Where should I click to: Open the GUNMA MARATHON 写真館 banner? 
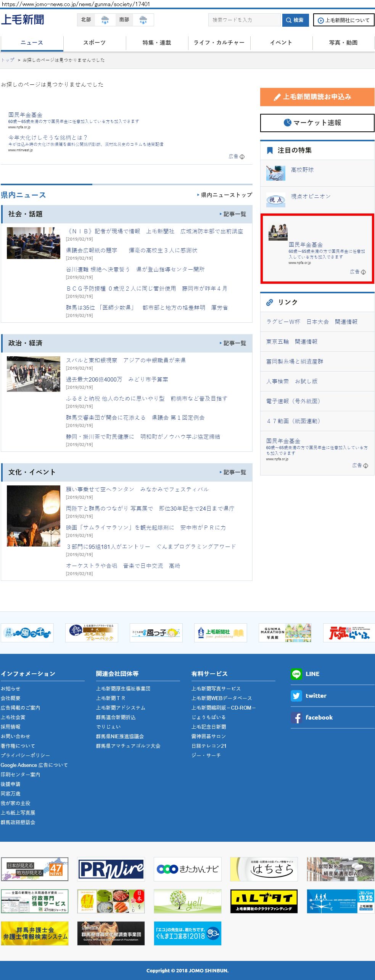[x=285, y=633]
